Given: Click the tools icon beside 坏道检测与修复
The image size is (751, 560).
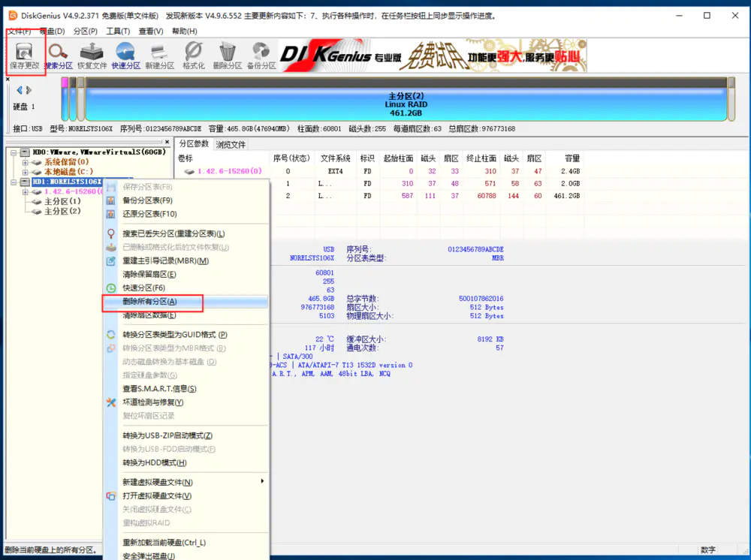Looking at the screenshot, I should point(110,402).
